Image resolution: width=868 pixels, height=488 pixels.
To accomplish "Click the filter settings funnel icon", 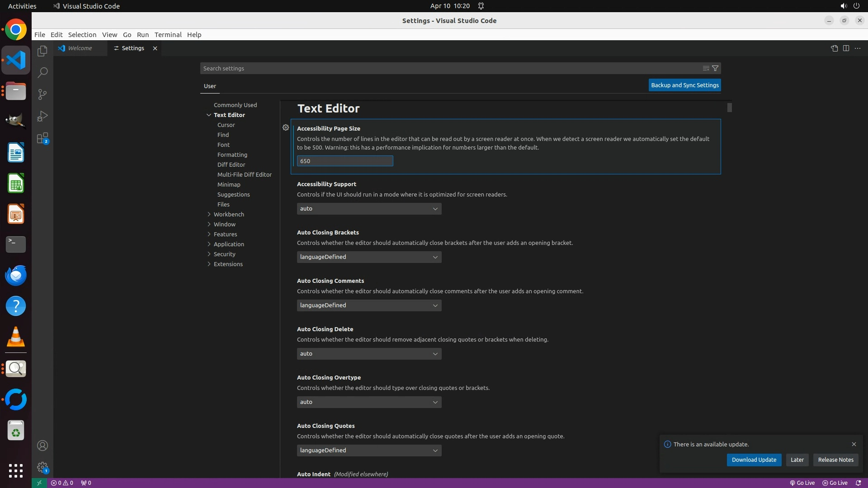I will tap(715, 68).
